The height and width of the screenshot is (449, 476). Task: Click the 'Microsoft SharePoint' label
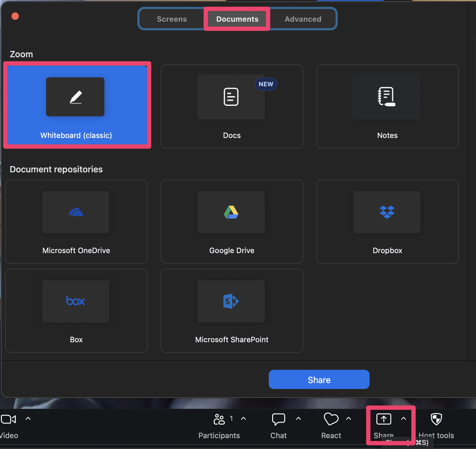click(232, 339)
